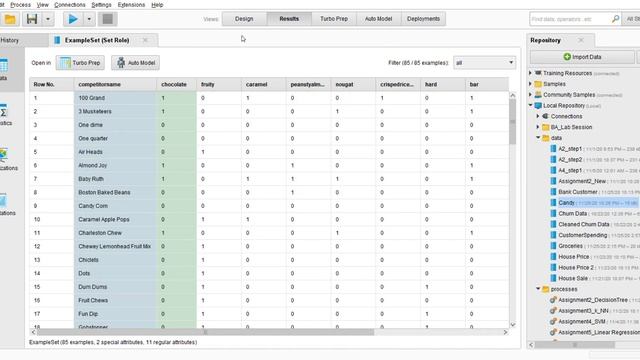Sort by the competitorname column header

click(115, 84)
